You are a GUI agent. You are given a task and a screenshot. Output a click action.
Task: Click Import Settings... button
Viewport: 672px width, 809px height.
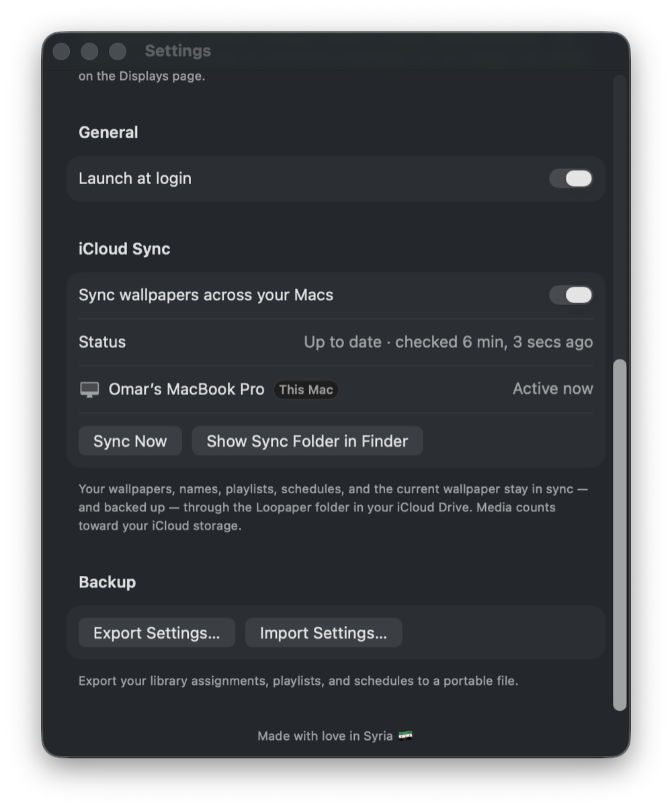(x=323, y=633)
